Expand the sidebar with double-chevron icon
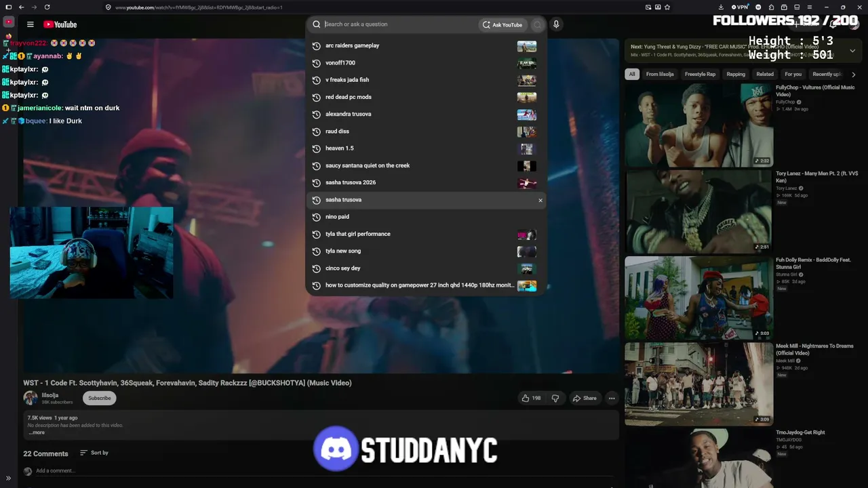This screenshot has width=868, height=488. click(x=8, y=479)
